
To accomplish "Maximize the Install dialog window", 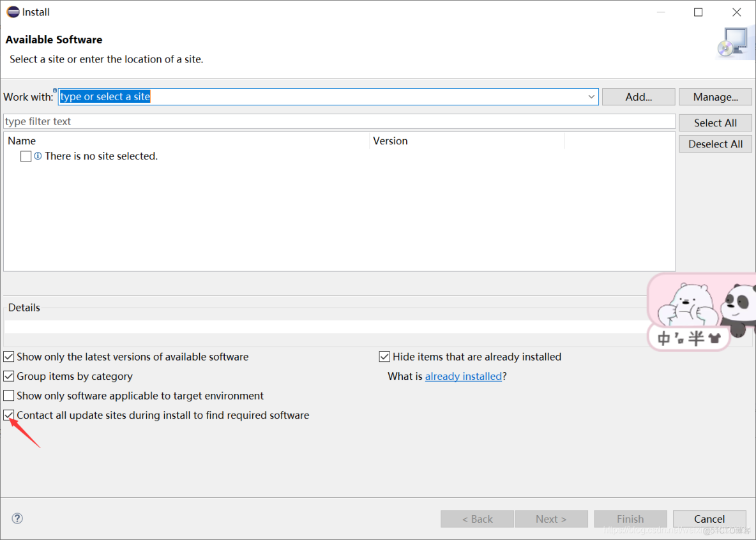I will pos(699,12).
